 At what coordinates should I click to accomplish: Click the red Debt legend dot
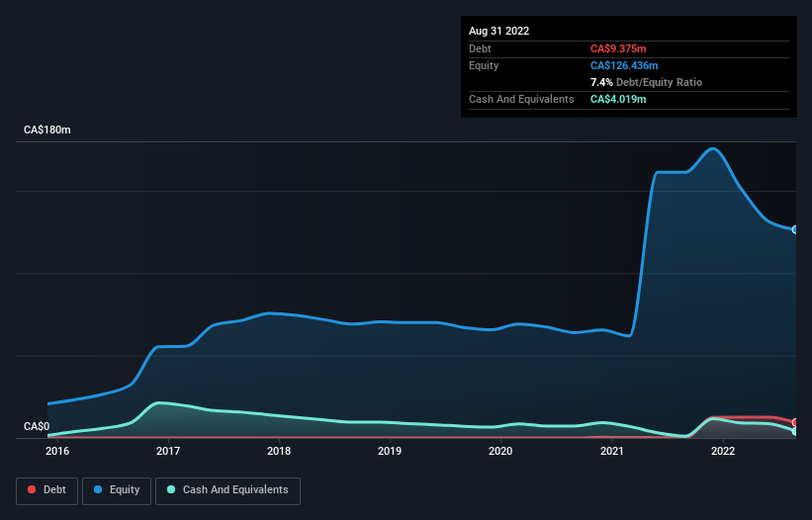(x=32, y=489)
